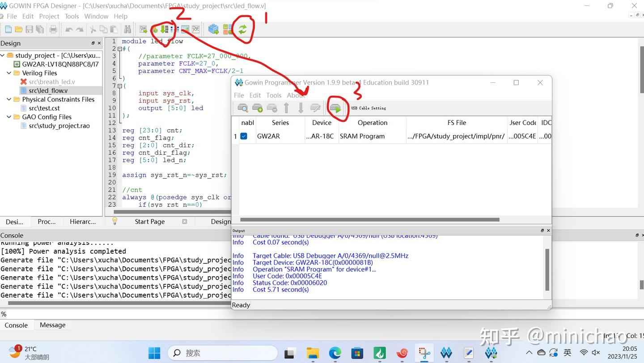This screenshot has height=363, width=644.
Task: Click the Paste clipboard icon
Action: [x=114, y=30]
